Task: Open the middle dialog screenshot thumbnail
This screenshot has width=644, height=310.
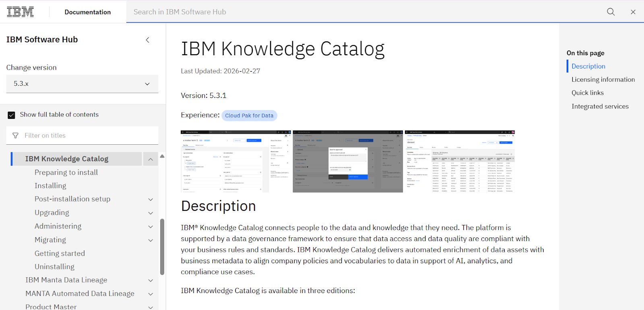Action: 348,161
